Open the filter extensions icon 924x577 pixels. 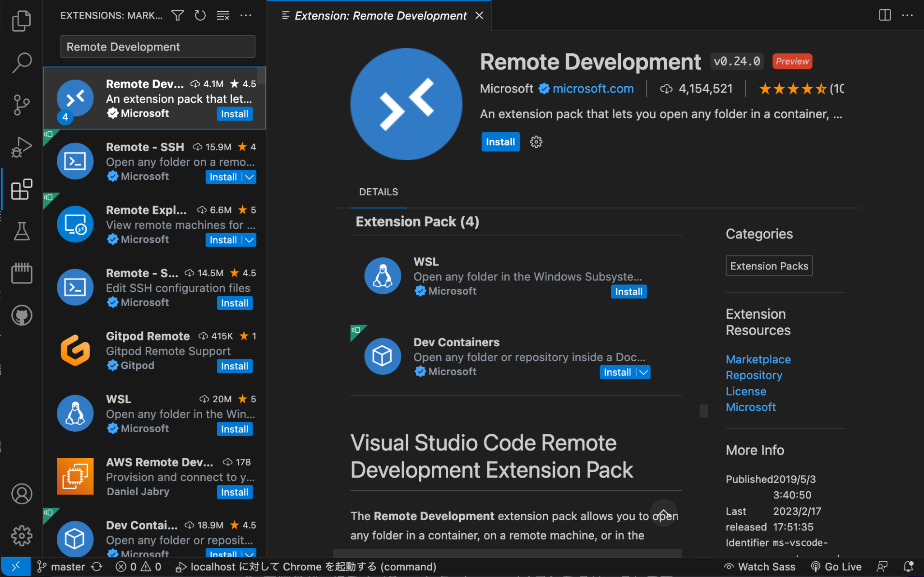click(177, 15)
